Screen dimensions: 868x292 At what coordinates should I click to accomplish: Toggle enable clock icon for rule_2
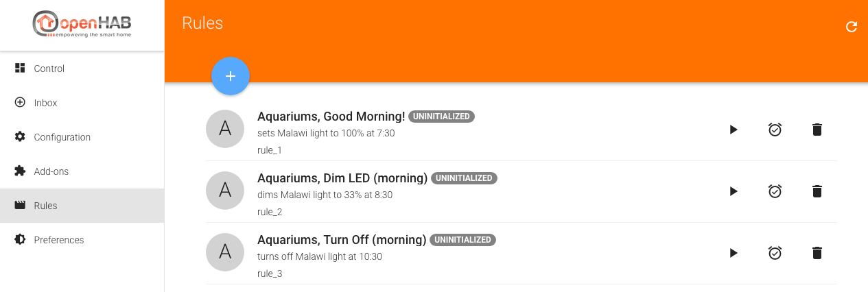775,191
